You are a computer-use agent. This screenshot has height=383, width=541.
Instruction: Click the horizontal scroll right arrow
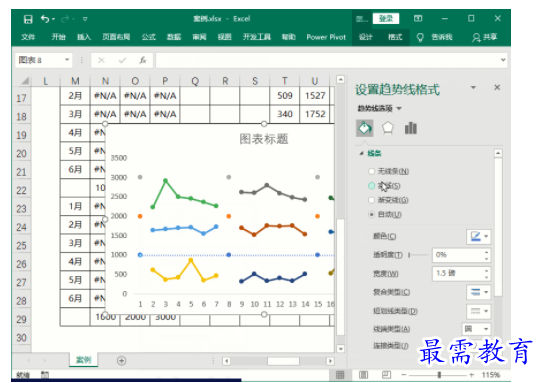point(330,361)
